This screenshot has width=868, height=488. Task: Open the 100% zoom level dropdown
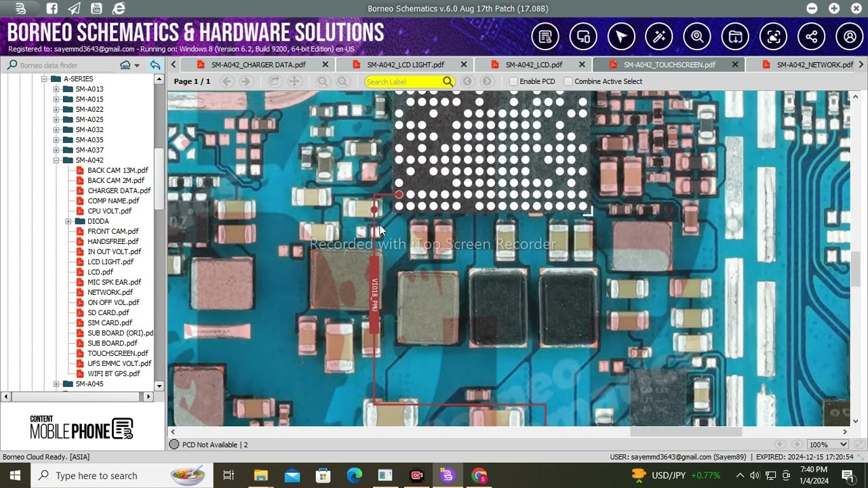pos(828,445)
